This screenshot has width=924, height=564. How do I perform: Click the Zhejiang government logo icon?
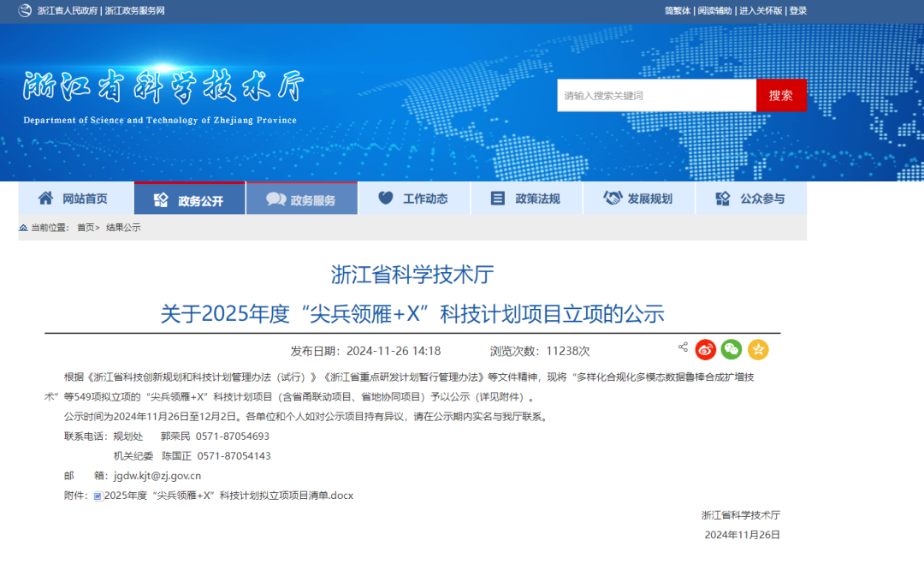[25, 10]
